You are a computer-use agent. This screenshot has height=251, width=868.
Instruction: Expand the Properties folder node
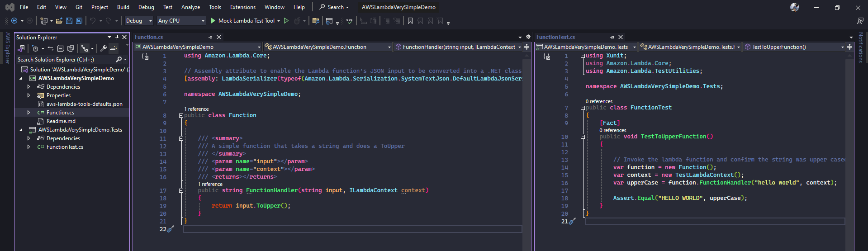(x=28, y=95)
